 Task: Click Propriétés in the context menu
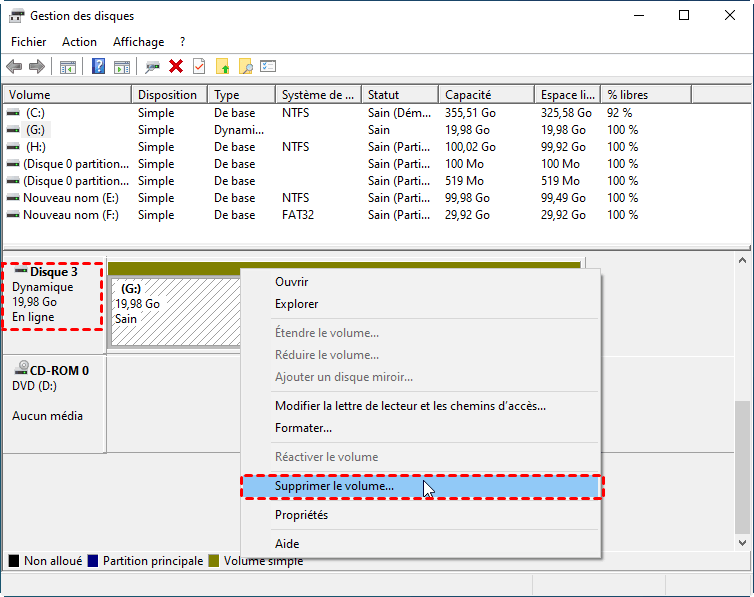[x=301, y=515]
